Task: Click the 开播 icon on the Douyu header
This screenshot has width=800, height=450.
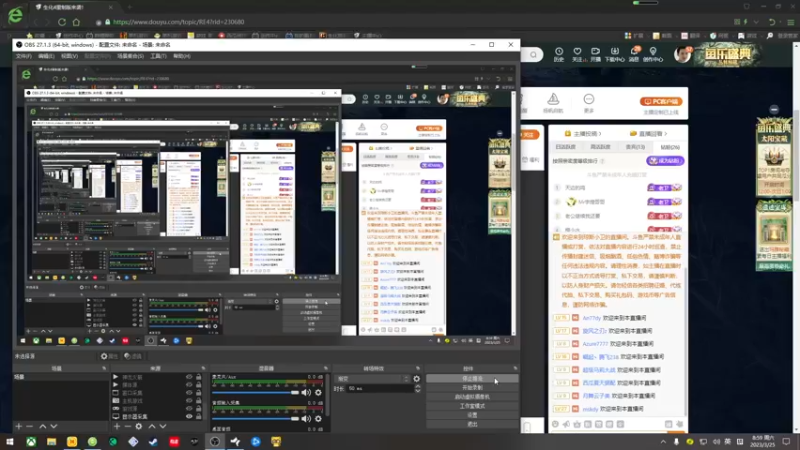Action: tap(595, 54)
